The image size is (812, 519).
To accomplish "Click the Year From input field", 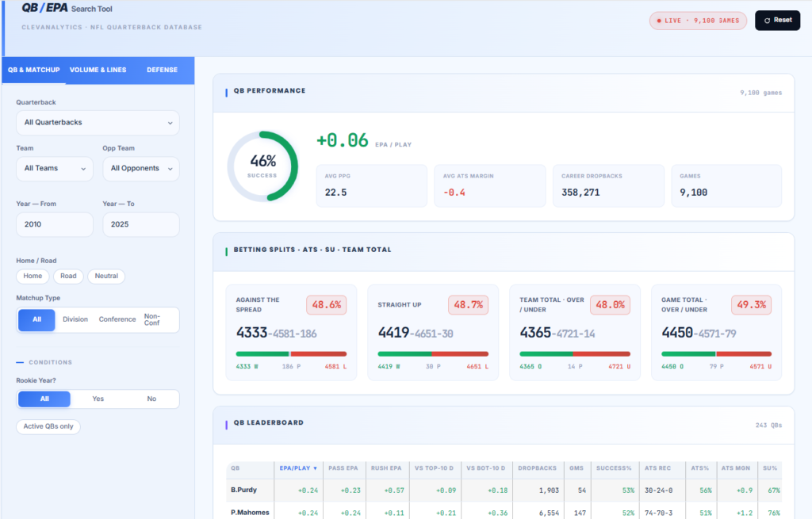I will click(x=55, y=224).
